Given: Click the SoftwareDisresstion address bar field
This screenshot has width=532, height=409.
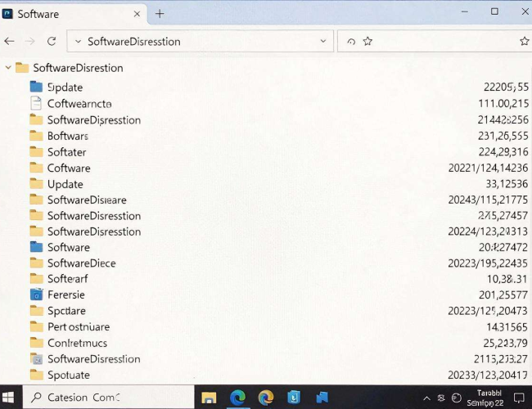Looking at the screenshot, I should [201, 41].
